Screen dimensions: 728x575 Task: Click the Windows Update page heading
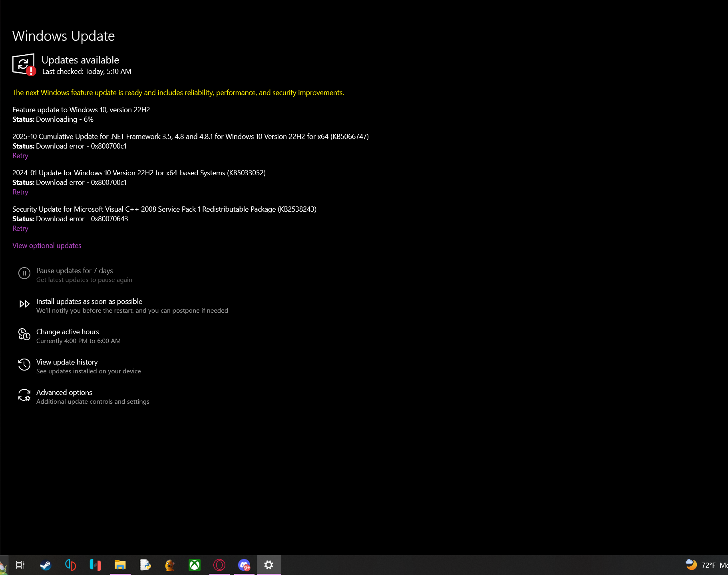click(64, 36)
